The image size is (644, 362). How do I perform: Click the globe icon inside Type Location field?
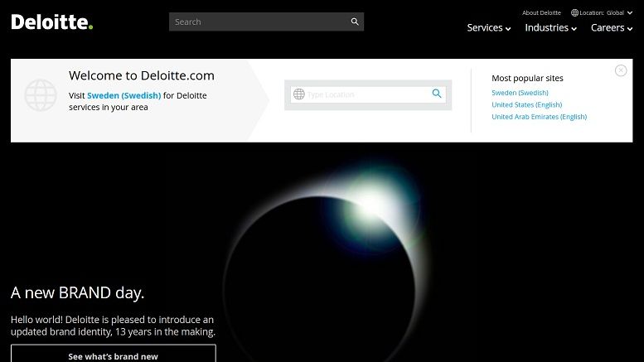coord(299,94)
